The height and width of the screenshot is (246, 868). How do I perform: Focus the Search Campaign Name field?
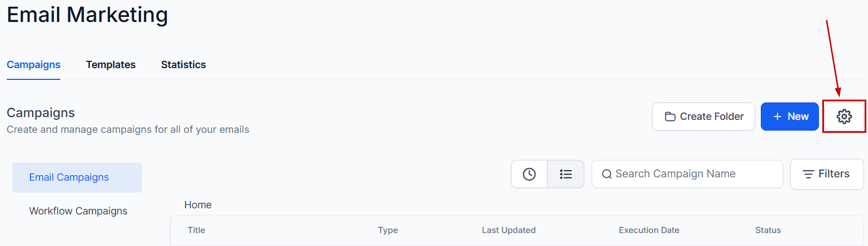click(694, 174)
